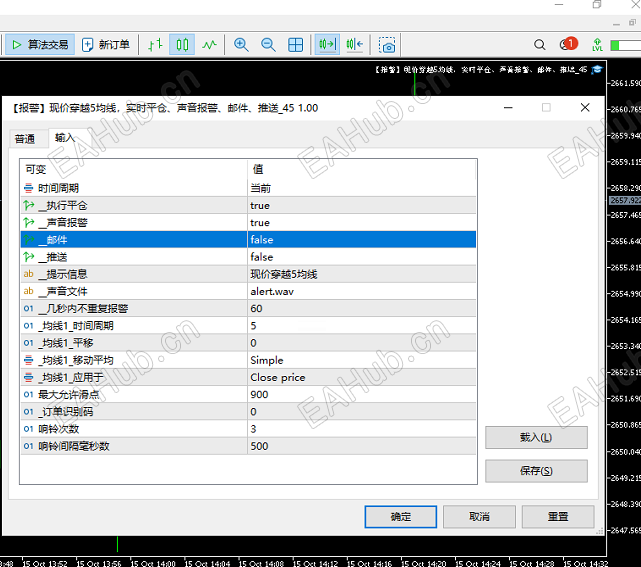Edit _均线1_时间周期 value 5

[362, 325]
